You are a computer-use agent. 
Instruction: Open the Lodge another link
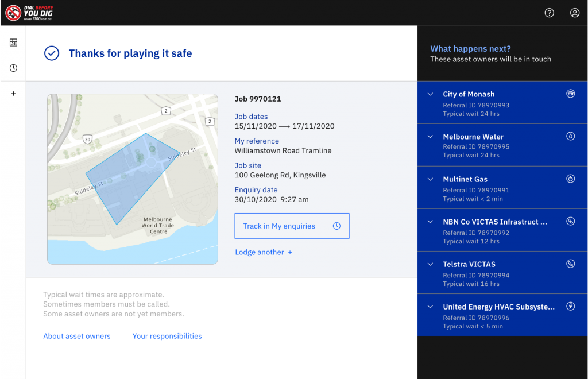coord(263,252)
